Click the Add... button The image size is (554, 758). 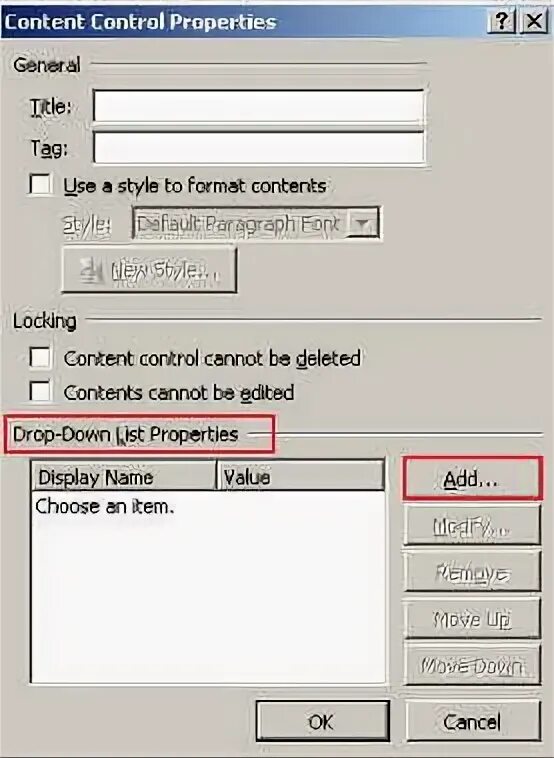(x=472, y=478)
